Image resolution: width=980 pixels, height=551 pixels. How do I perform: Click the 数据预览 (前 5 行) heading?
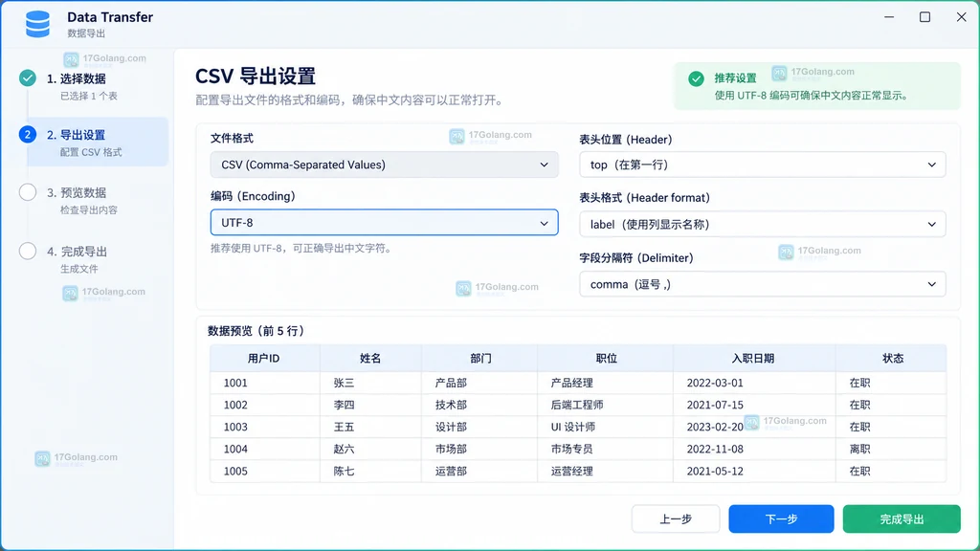(x=256, y=331)
